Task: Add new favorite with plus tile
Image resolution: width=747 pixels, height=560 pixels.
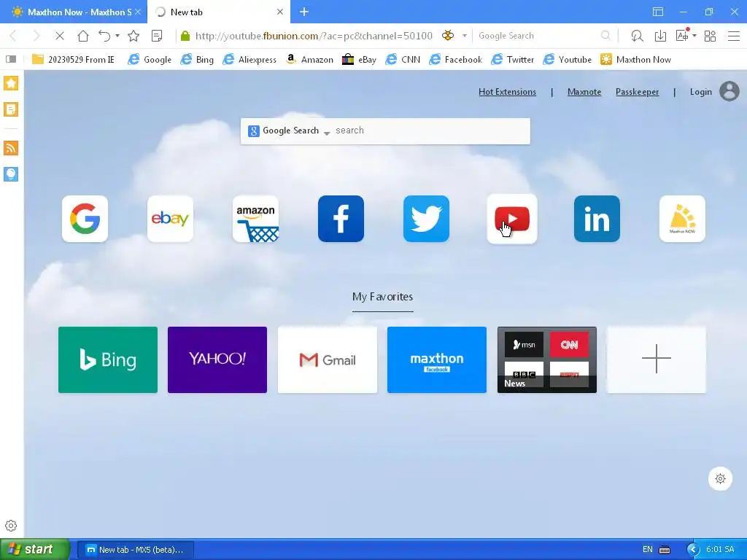Action: [657, 359]
